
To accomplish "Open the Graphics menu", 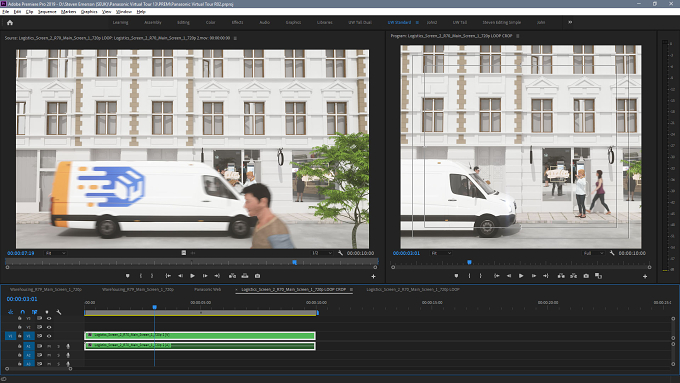I will (x=89, y=12).
